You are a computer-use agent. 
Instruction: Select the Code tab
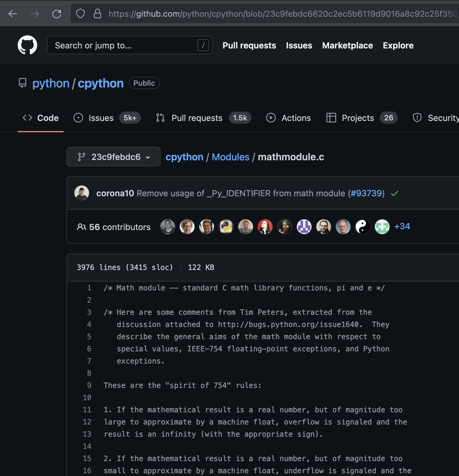(x=41, y=118)
